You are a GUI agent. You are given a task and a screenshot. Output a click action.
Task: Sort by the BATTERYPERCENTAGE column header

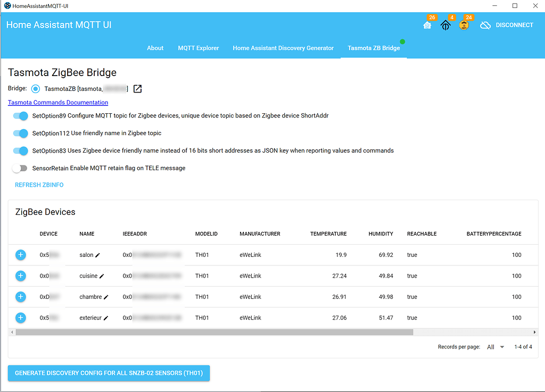tap(494, 234)
